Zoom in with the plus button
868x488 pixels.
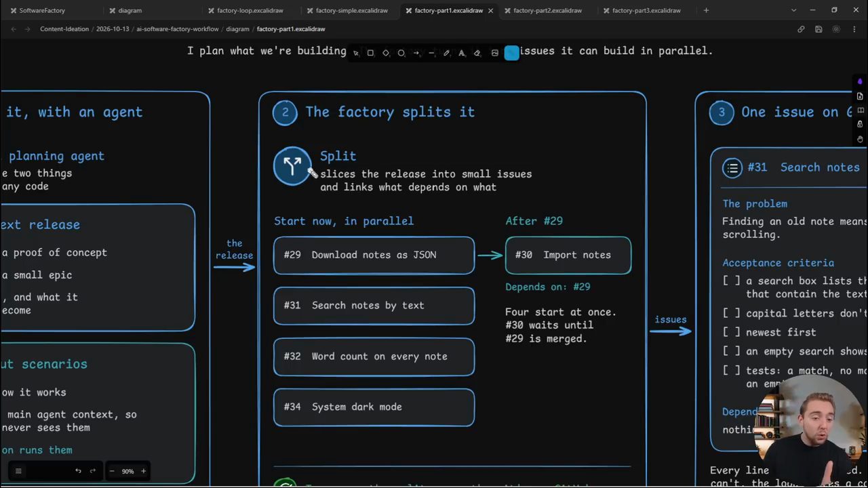tap(143, 471)
